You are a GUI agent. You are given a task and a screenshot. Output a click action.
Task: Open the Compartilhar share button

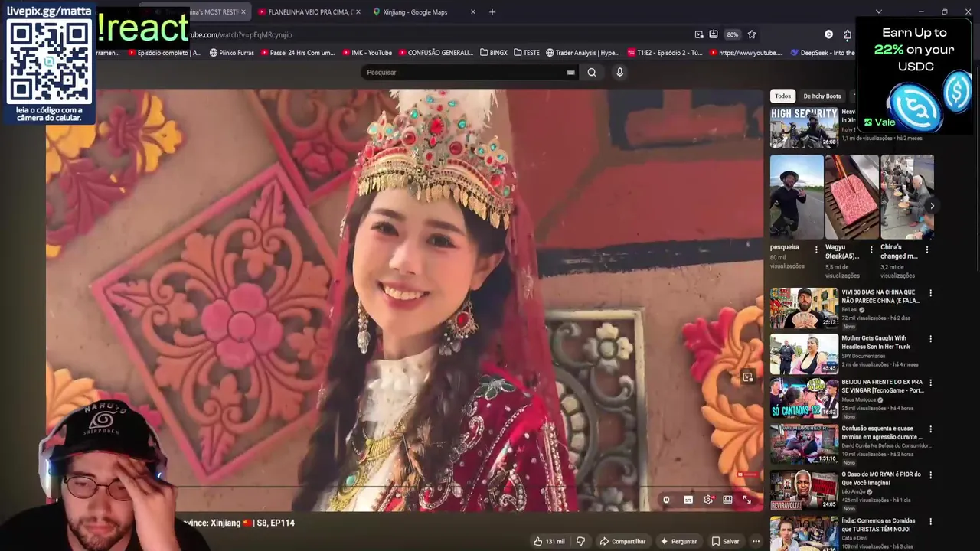(622, 541)
